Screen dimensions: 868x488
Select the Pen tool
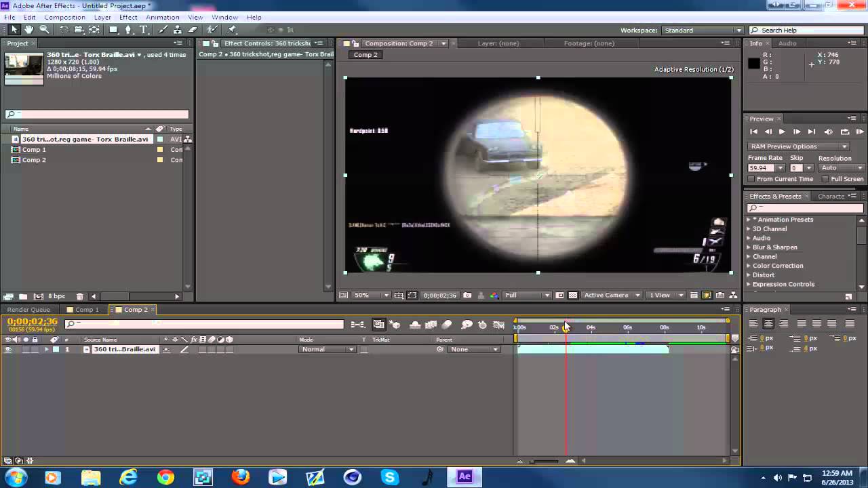129,30
